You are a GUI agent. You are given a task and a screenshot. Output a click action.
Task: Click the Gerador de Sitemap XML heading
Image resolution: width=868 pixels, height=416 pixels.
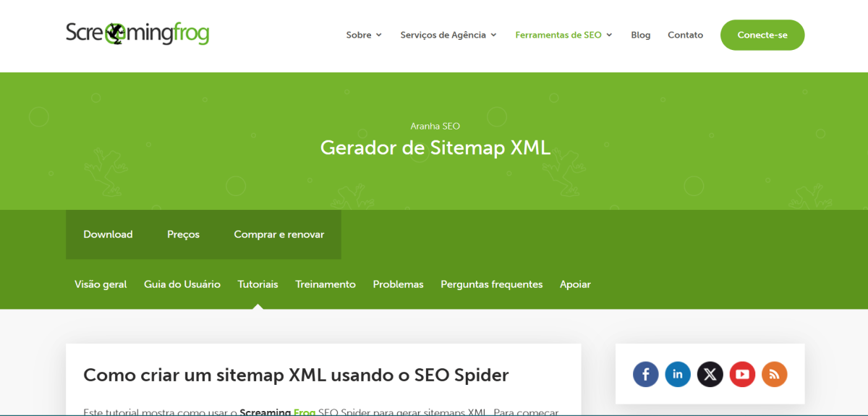point(435,148)
